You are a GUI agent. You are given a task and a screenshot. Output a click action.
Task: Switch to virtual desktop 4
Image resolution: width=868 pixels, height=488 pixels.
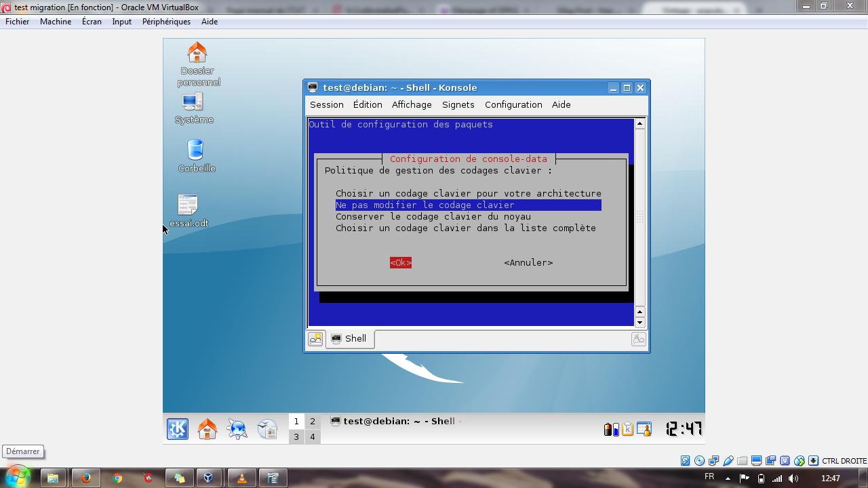[313, 437]
